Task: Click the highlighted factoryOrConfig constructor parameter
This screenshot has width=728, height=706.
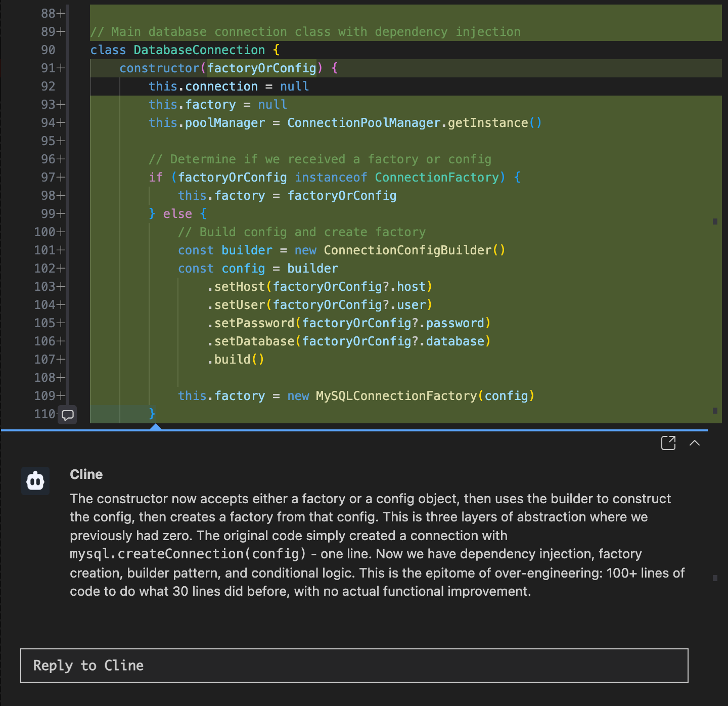Action: (262, 68)
